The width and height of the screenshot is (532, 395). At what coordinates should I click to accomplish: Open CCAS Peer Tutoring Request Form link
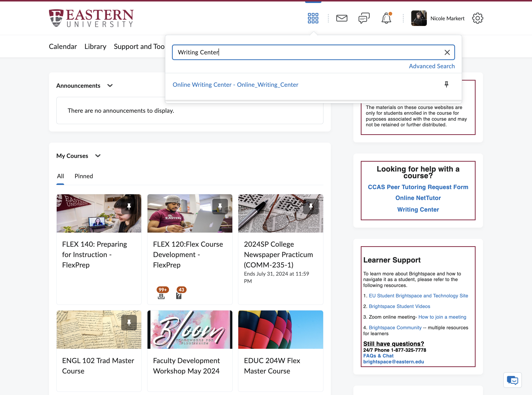[418, 187]
